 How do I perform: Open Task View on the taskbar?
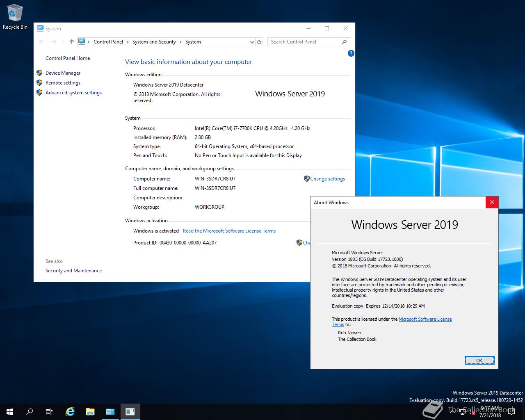coord(49,411)
